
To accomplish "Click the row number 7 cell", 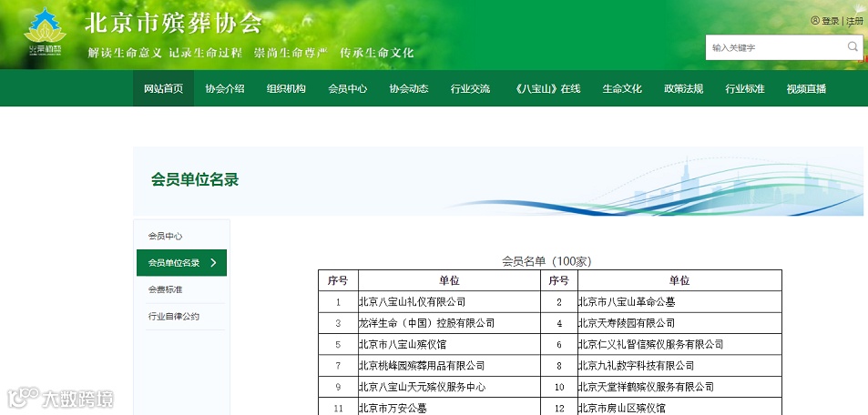I will click(x=338, y=366).
